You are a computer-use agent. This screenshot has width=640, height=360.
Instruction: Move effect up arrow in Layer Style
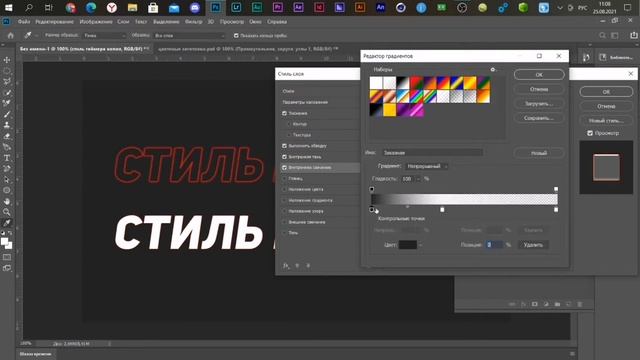tap(297, 266)
